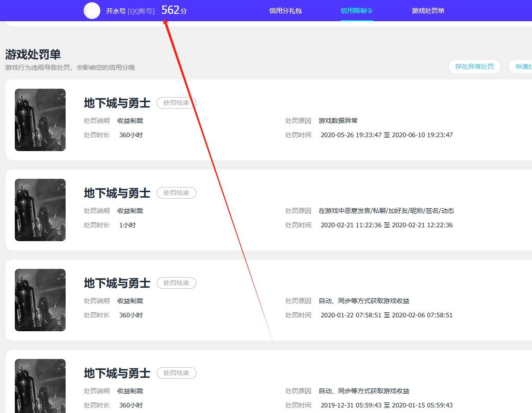Click the user avatar icon
This screenshot has width=532, height=413.
point(92,10)
